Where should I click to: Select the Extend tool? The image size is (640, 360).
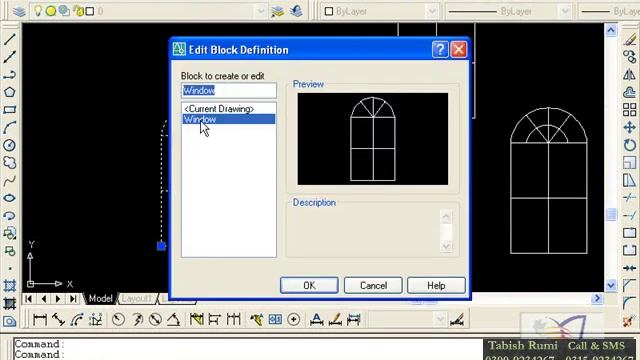point(629,216)
